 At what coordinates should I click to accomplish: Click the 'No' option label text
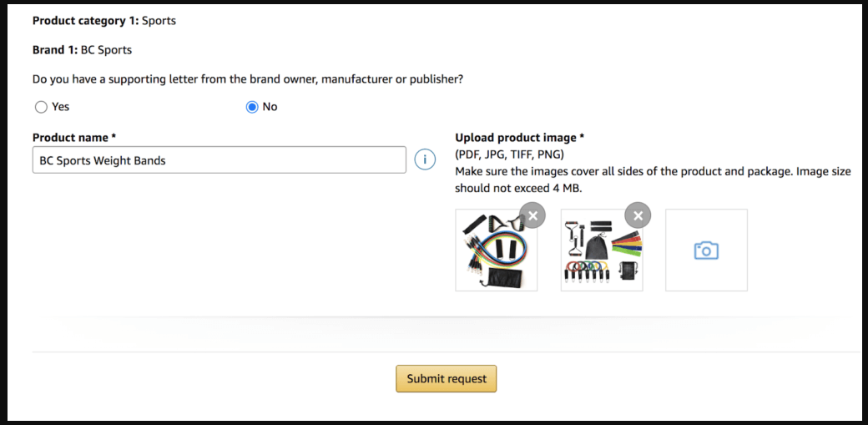coord(270,107)
